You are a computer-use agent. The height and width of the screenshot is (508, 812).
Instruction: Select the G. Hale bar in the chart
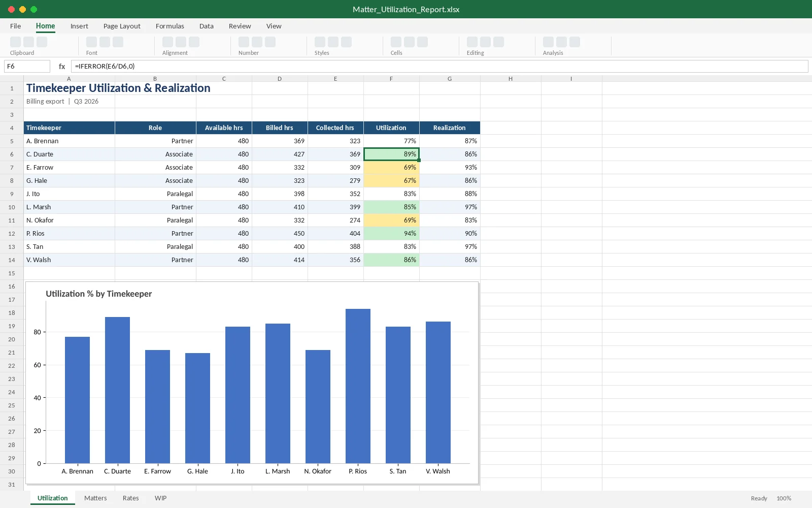point(197,408)
